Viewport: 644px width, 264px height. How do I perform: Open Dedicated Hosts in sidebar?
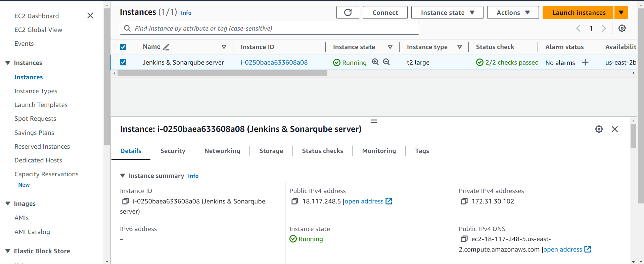coord(38,160)
